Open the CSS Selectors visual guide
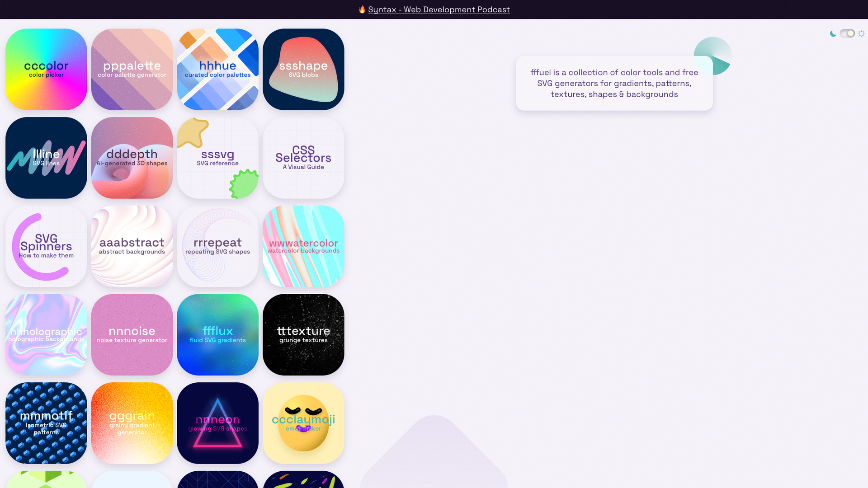 click(x=303, y=158)
